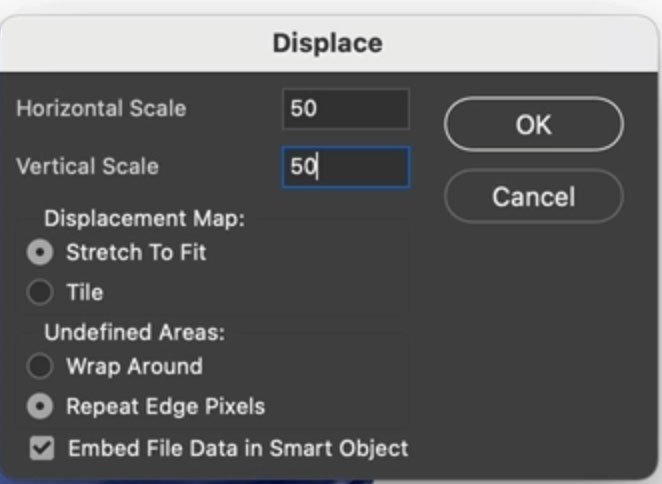Focus the Horizontal Scale input field
662x484 pixels.
coord(345,108)
